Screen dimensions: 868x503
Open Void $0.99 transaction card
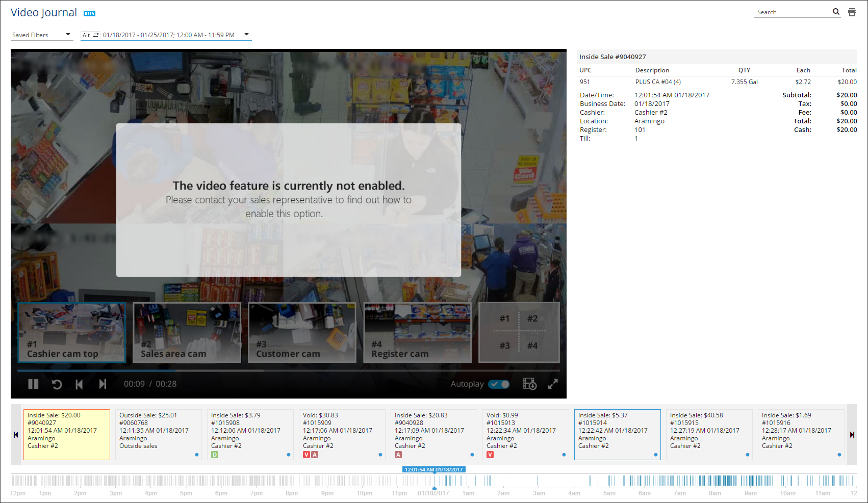pos(526,435)
